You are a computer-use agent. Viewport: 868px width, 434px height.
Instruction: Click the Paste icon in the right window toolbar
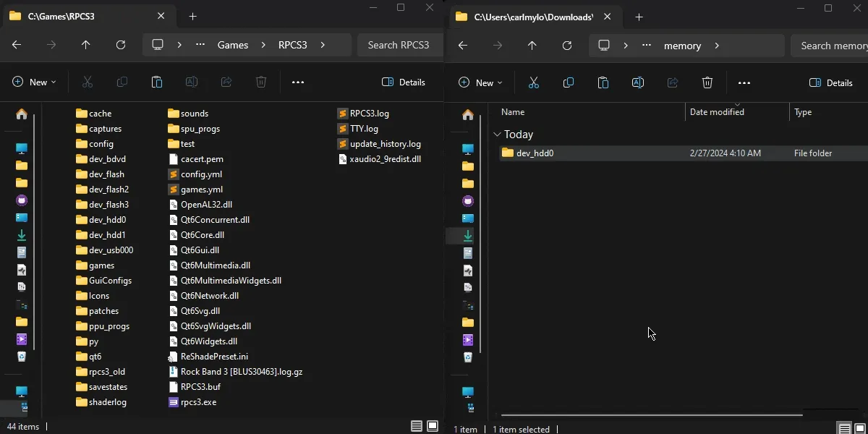point(603,82)
